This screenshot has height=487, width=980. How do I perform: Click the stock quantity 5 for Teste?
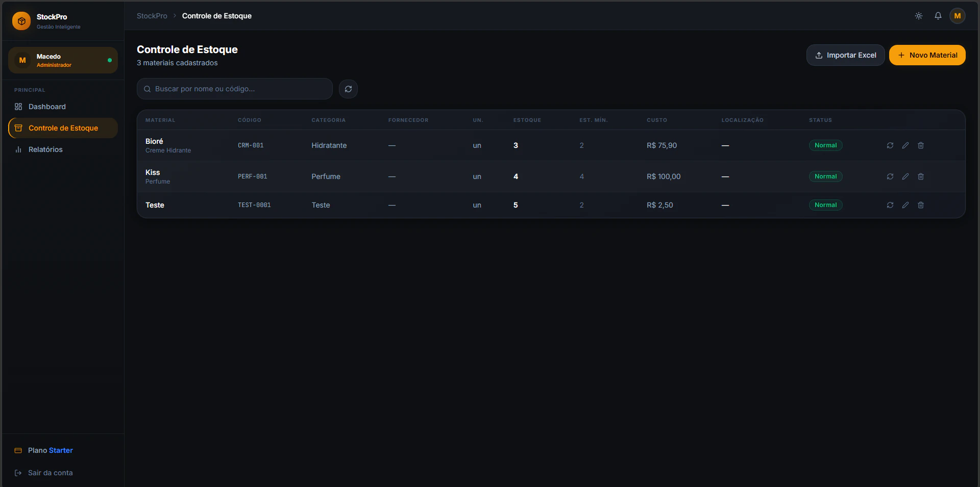point(516,205)
